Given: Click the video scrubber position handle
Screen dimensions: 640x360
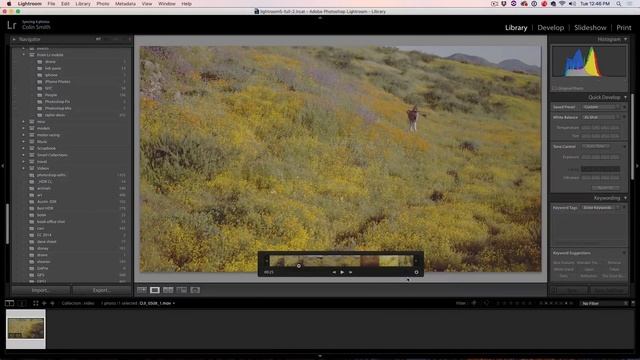Looking at the screenshot, I should [299, 266].
